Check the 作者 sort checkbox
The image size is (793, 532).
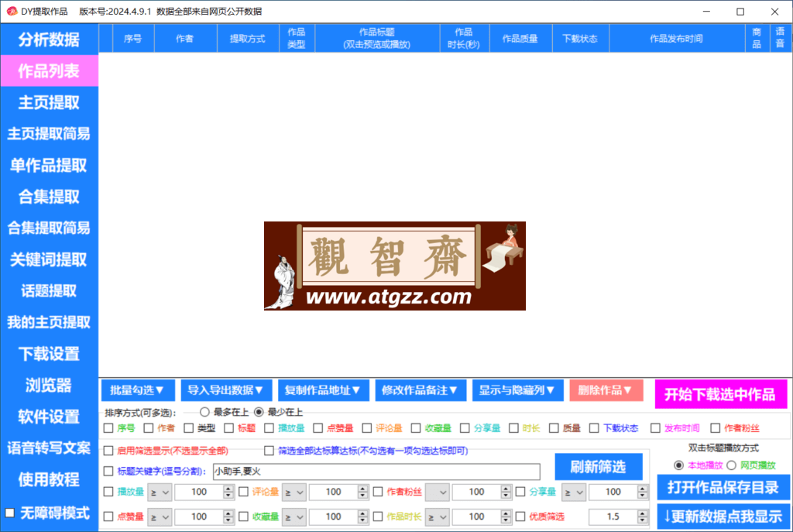(x=148, y=428)
